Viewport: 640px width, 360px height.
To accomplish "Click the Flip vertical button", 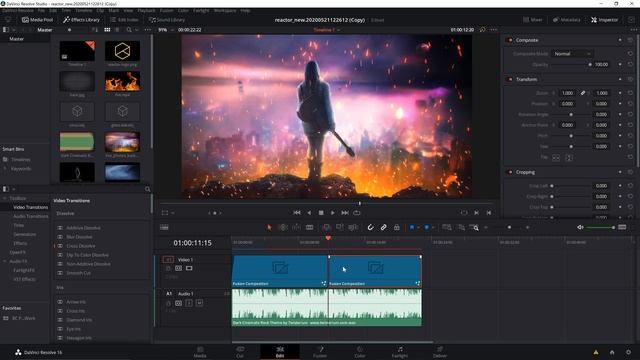I will tap(569, 158).
